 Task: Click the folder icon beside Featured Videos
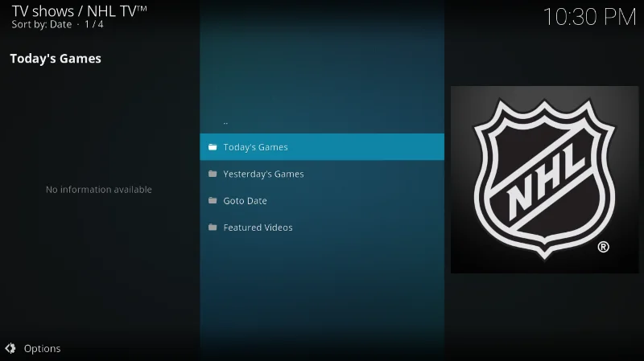(213, 227)
